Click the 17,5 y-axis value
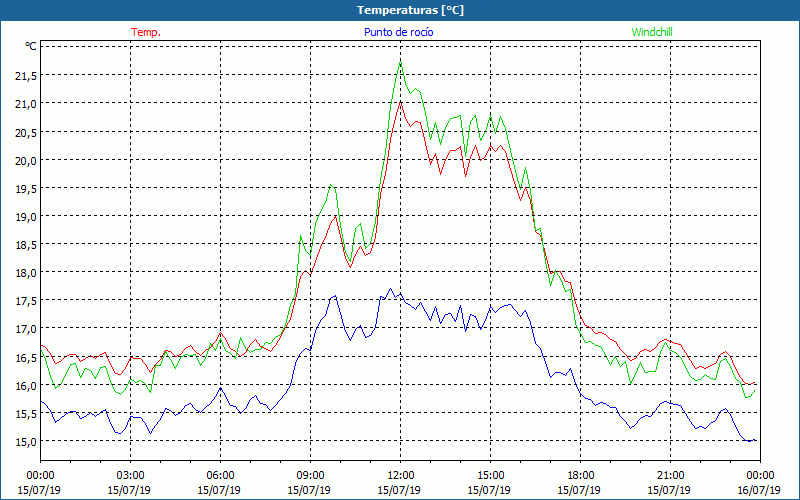The height and width of the screenshot is (500, 800). coord(26,301)
